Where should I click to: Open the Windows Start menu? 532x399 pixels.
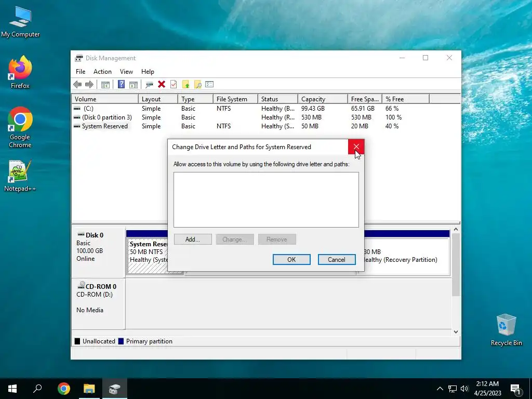12,389
